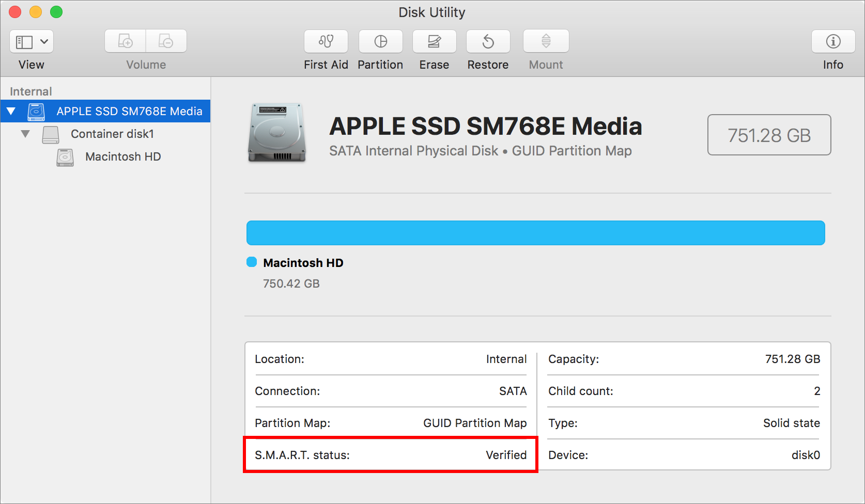Click the Capacity label
Viewport: 865px width, 504px height.
(574, 359)
